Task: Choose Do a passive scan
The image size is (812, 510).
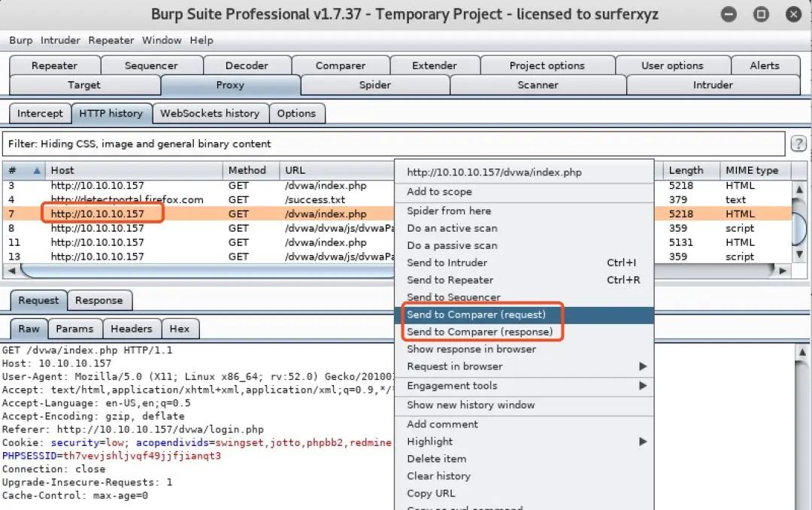Action: (x=524, y=246)
